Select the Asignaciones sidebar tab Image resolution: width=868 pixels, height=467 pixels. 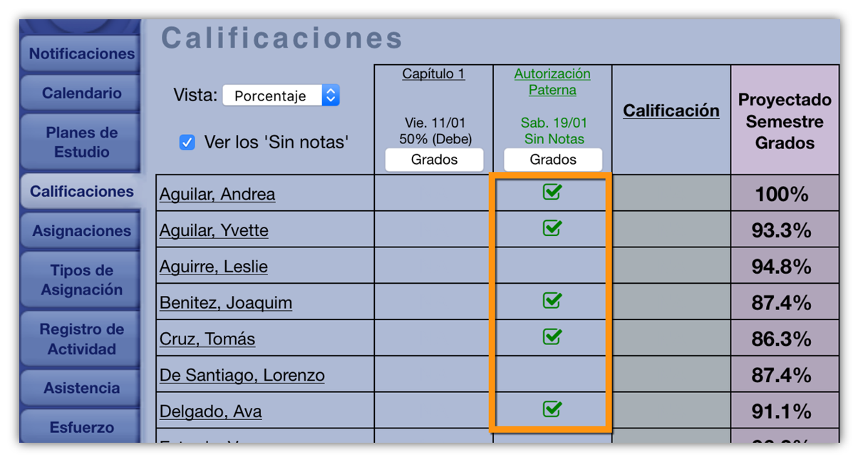click(81, 231)
